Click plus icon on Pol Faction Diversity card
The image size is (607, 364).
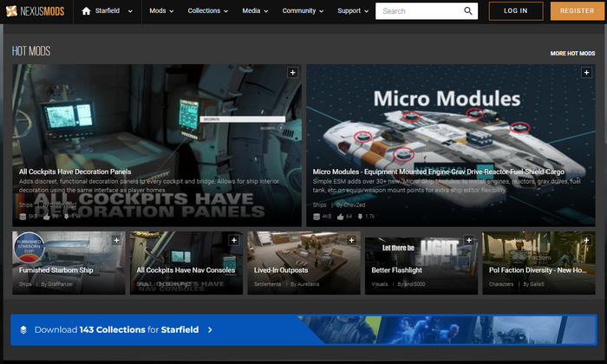tap(586, 240)
